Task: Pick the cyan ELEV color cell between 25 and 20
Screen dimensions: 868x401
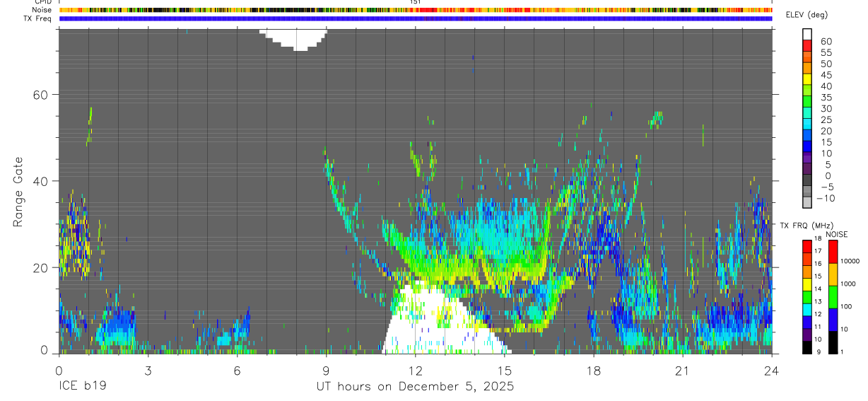Action: (807, 124)
